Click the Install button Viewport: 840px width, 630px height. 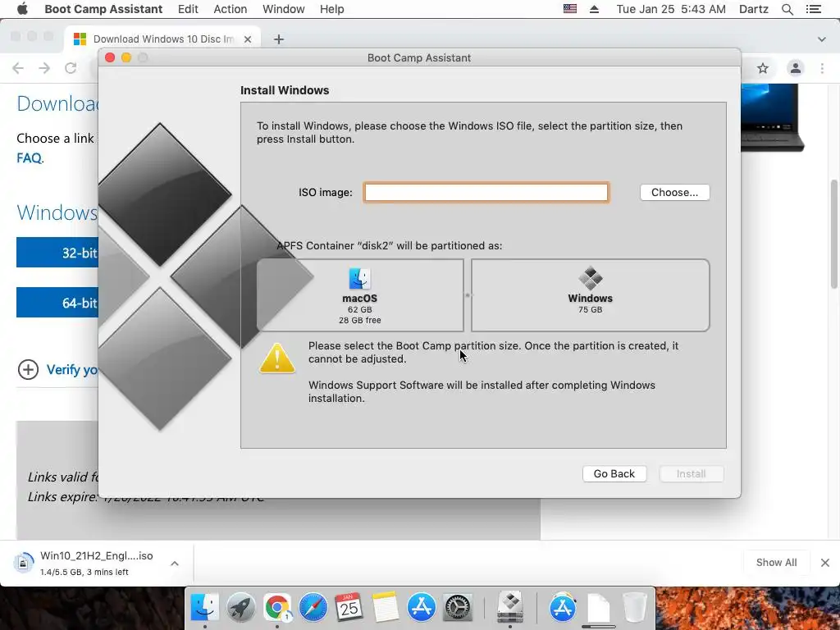tap(691, 473)
